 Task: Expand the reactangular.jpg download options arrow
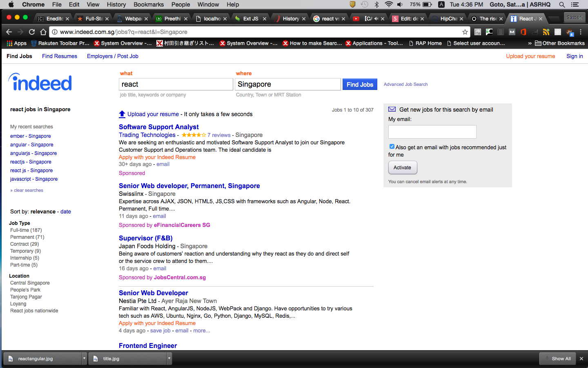pos(84,359)
